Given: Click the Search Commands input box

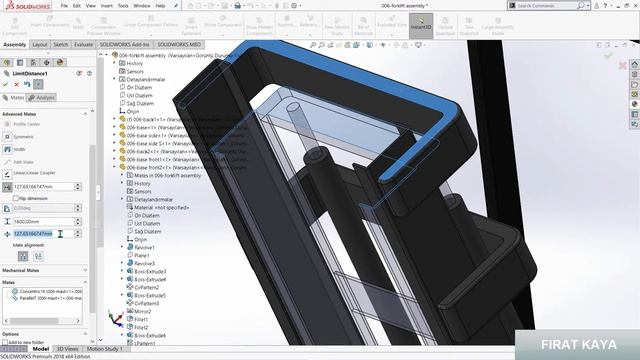Looking at the screenshot, I should click(x=546, y=6).
